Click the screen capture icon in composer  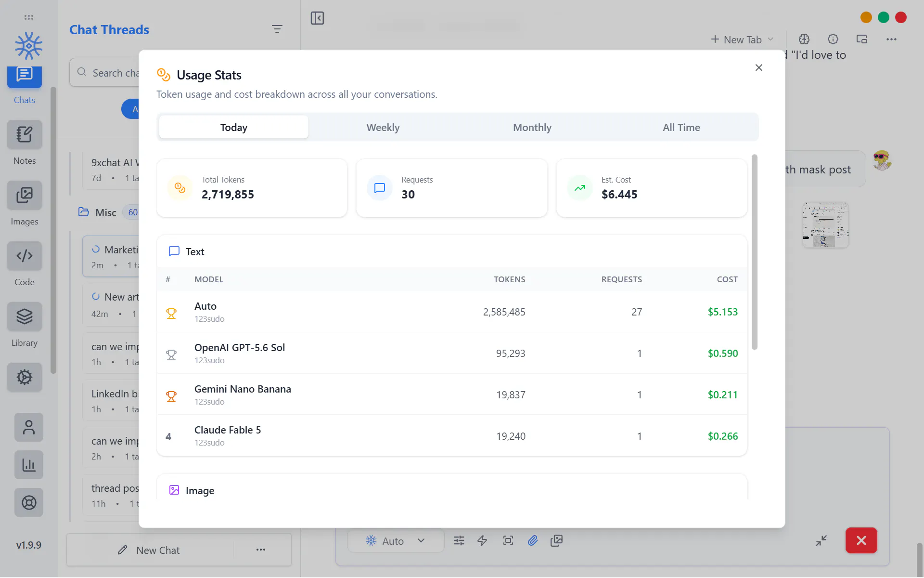click(508, 540)
